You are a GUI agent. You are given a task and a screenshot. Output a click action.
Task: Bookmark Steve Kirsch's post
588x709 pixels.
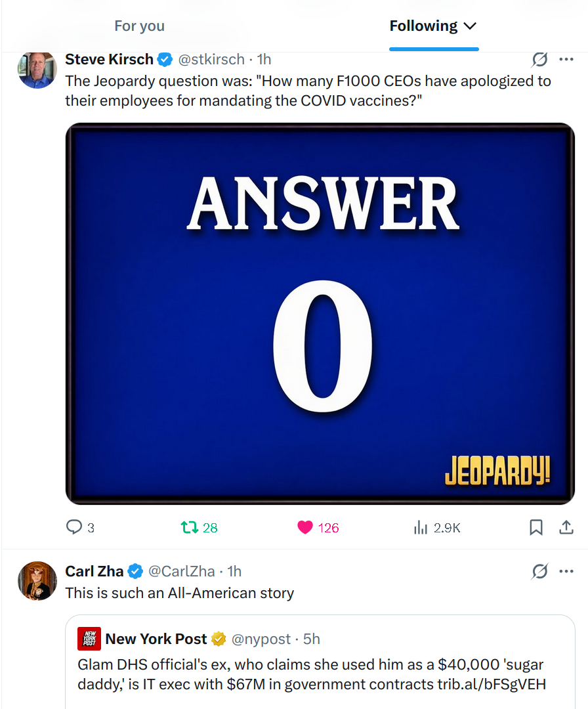click(536, 527)
